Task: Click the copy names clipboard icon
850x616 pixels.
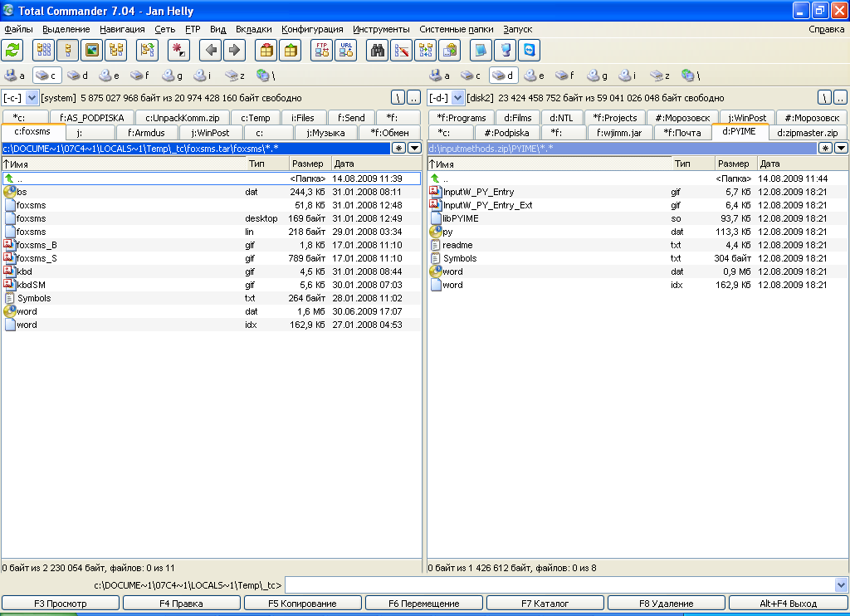Action: (449, 51)
